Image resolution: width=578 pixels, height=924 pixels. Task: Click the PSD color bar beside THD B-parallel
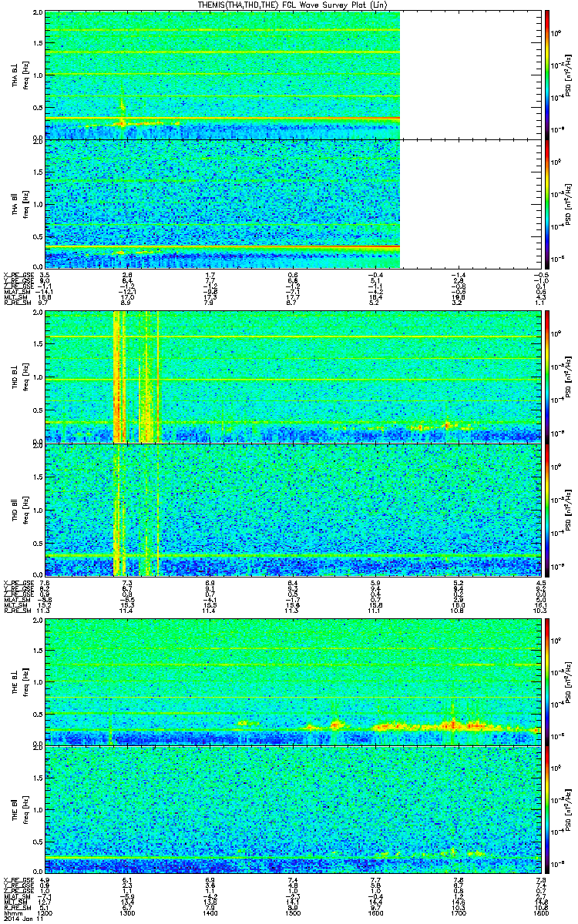tap(546, 509)
